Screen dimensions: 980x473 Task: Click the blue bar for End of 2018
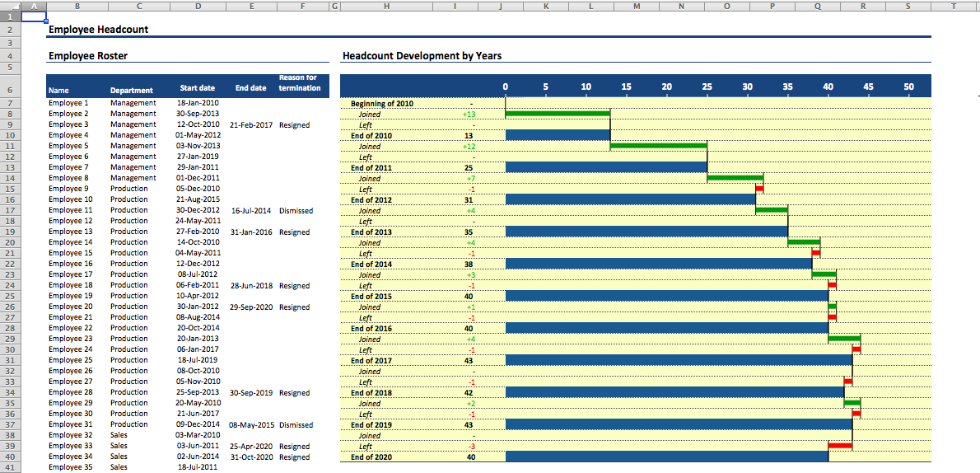[674, 392]
